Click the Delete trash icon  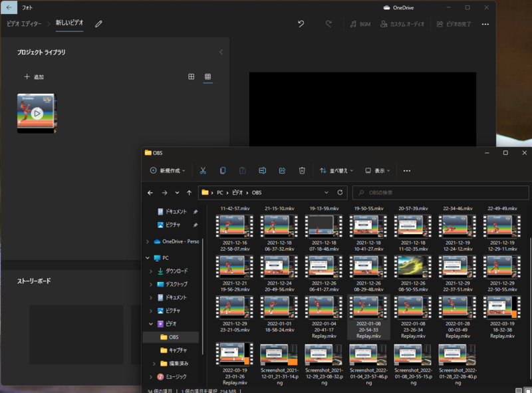(x=302, y=170)
